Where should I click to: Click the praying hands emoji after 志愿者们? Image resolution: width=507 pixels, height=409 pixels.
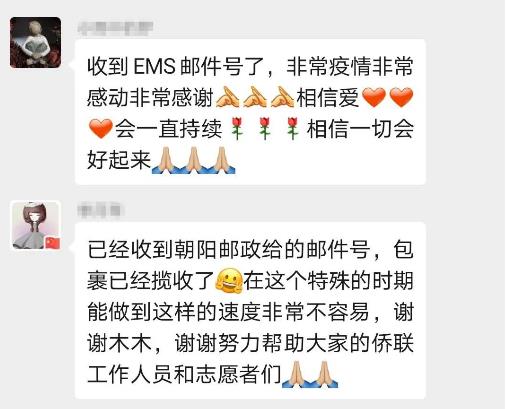(x=296, y=374)
